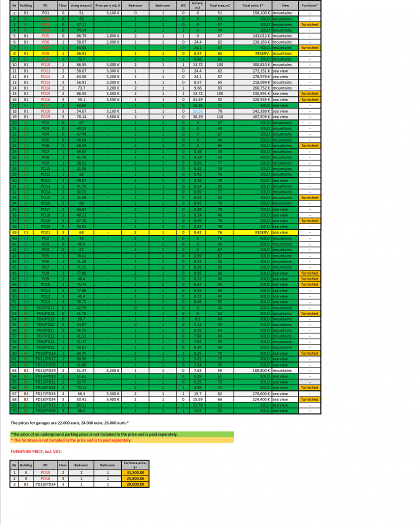Click the 'Price per a m2, €' header
This screenshot has width=420, height=525.
tap(107, 5)
